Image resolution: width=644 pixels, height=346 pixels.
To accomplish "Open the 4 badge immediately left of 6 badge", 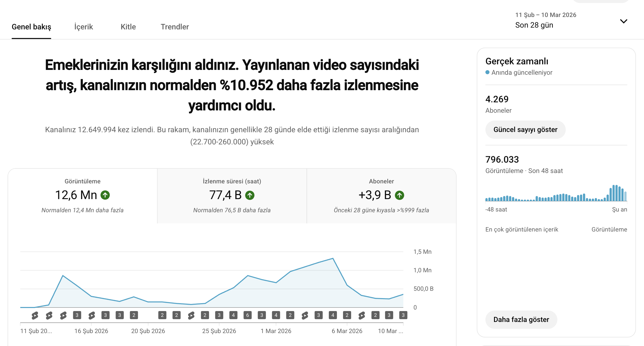I will tap(233, 315).
